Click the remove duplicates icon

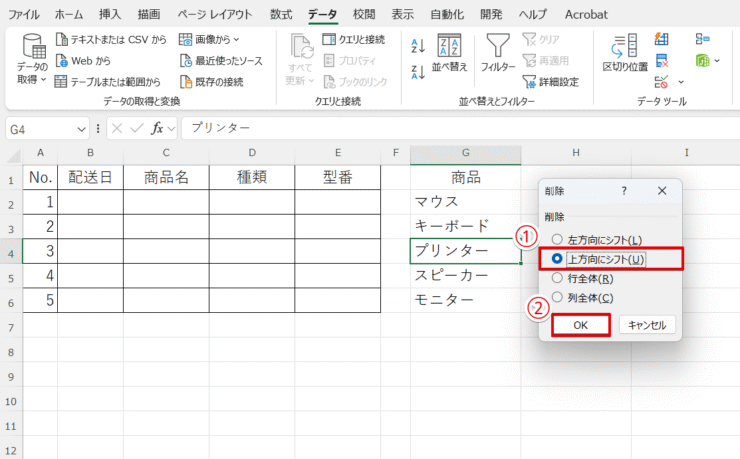[x=662, y=60]
